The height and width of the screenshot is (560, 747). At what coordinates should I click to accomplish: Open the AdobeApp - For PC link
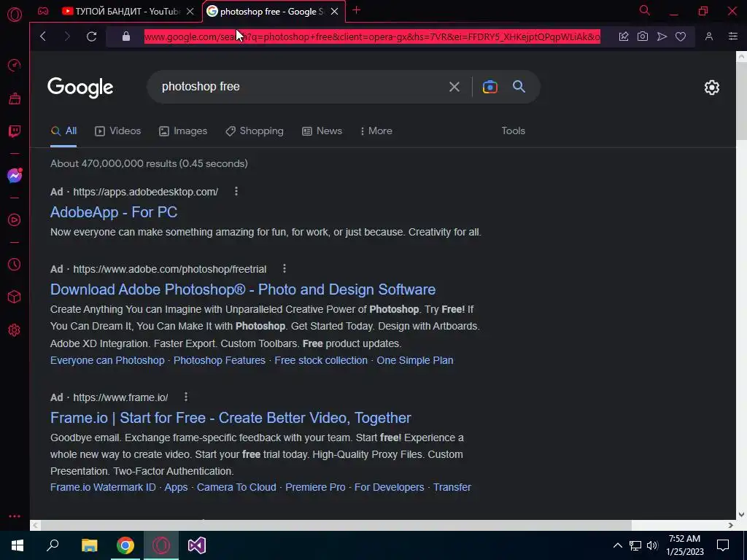[x=114, y=212]
